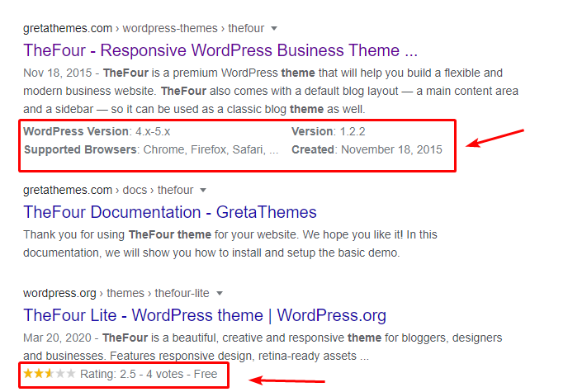Click 'Created: November 18, 2015' snippet
The height and width of the screenshot is (392, 568).
tap(367, 149)
